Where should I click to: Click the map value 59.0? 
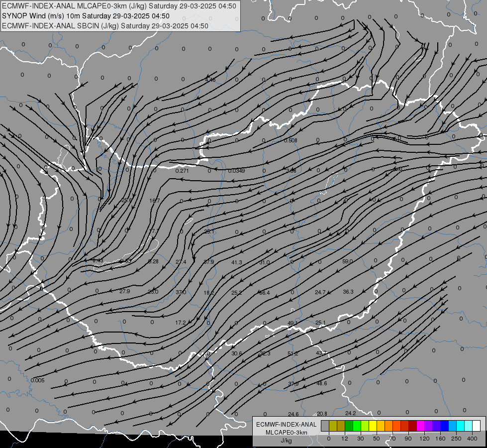point(347,261)
